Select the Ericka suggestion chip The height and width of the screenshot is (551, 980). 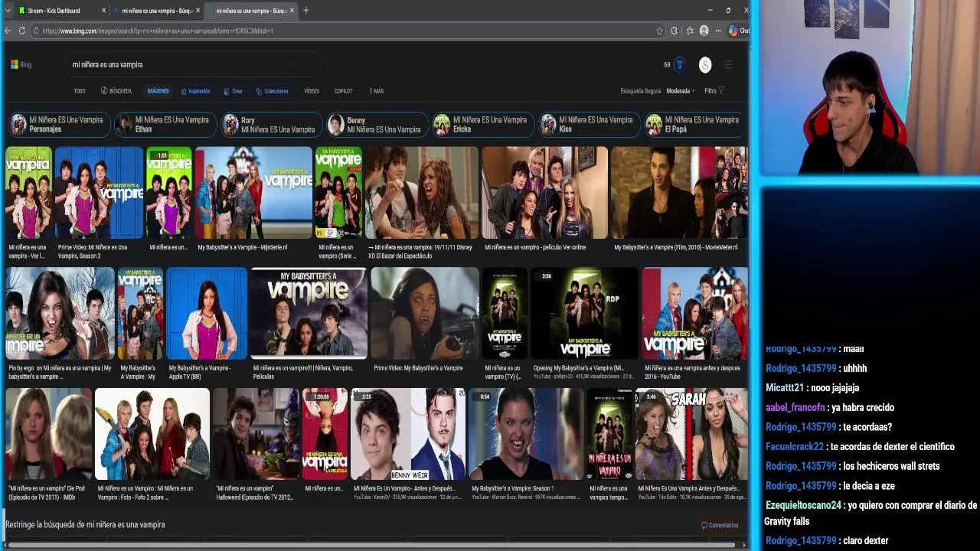tap(484, 125)
